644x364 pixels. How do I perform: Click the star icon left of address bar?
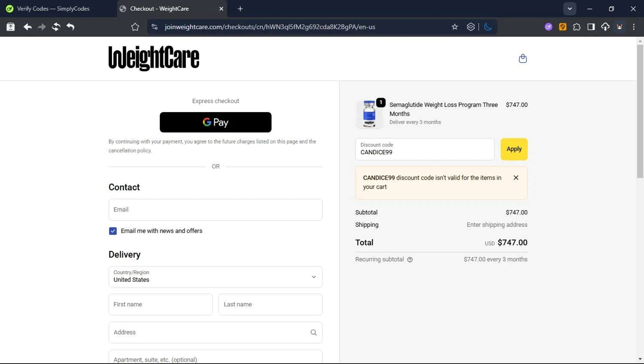click(x=135, y=27)
